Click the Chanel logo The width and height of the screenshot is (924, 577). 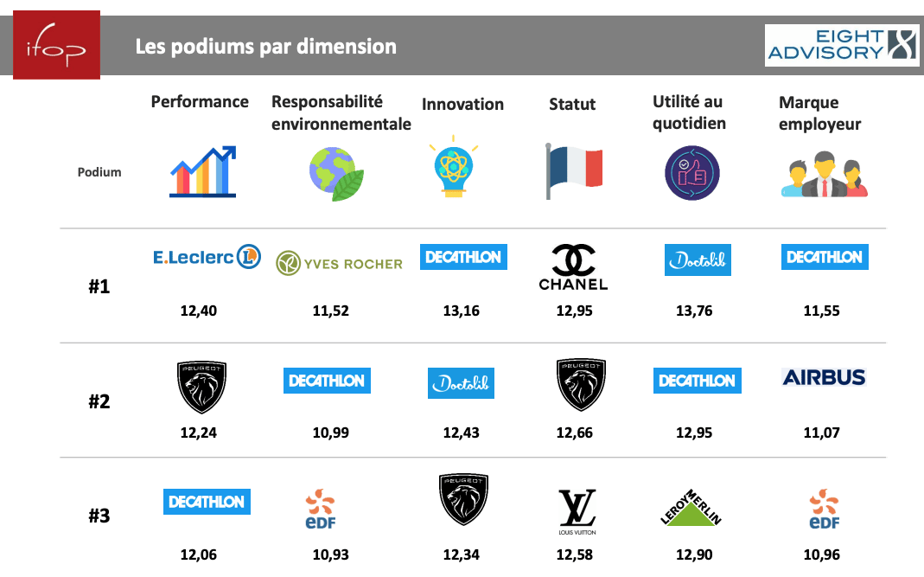[x=573, y=266]
